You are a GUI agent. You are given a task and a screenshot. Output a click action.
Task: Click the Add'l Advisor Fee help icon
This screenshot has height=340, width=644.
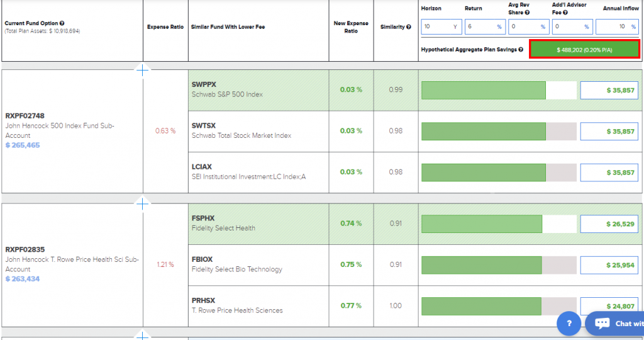pyautogui.click(x=565, y=13)
